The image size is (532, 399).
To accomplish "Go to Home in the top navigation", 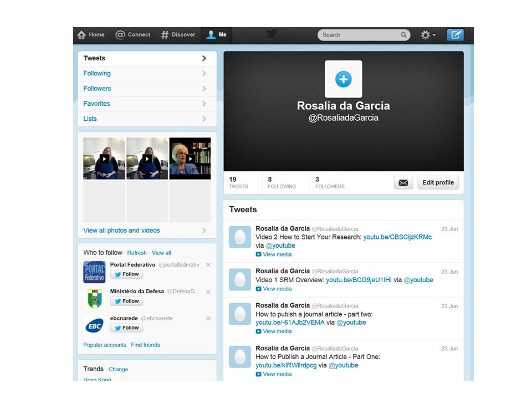I will [90, 34].
